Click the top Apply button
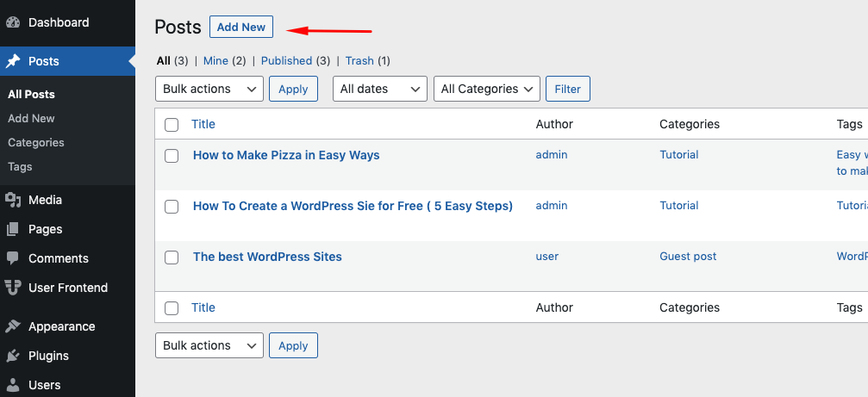This screenshot has width=868, height=397. [293, 89]
